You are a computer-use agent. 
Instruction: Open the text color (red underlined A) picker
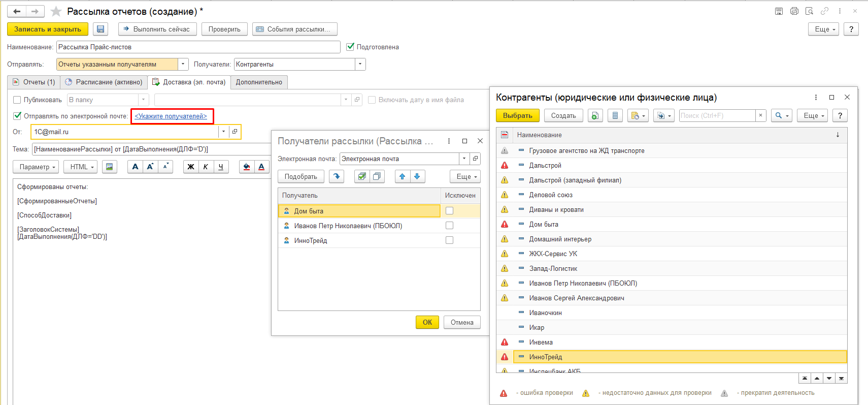pos(261,167)
